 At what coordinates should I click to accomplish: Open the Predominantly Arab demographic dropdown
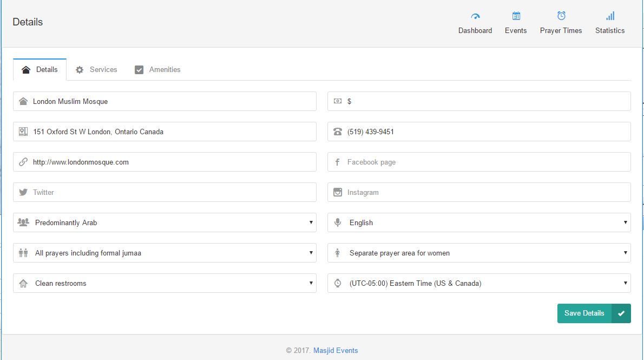(x=165, y=222)
